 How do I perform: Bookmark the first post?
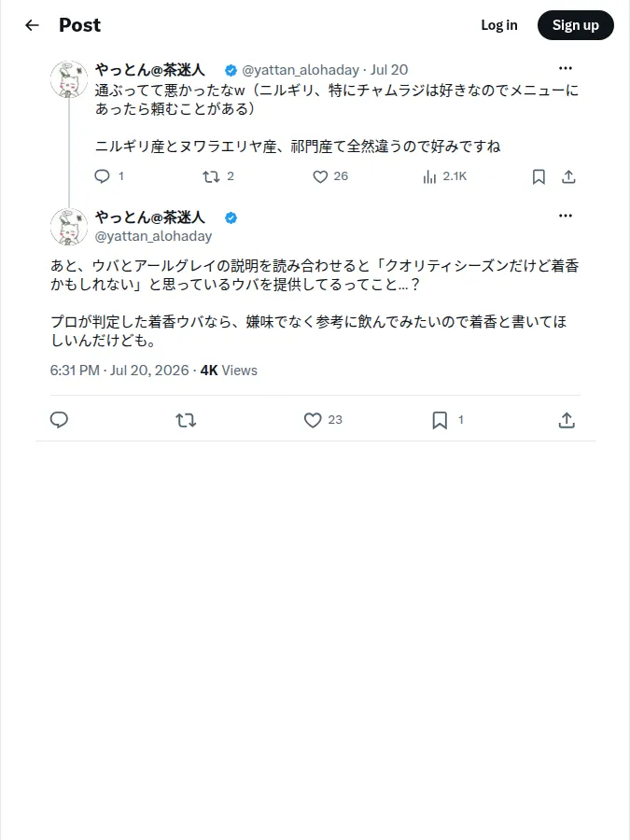coord(539,176)
